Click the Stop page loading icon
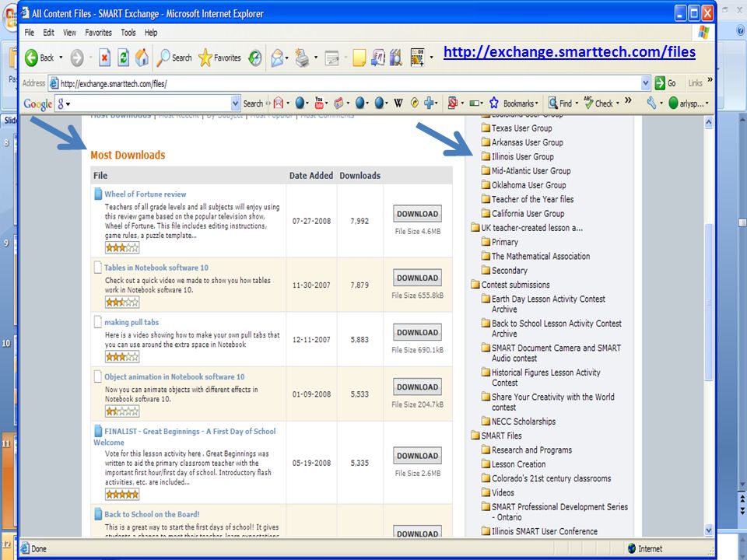Image resolution: width=747 pixels, height=560 pixels. (x=104, y=58)
